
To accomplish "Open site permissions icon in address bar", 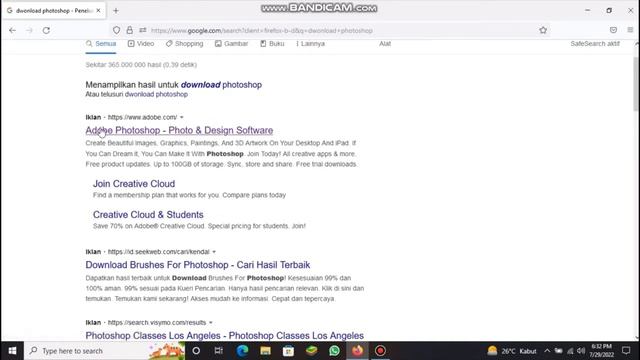I will point(142,30).
